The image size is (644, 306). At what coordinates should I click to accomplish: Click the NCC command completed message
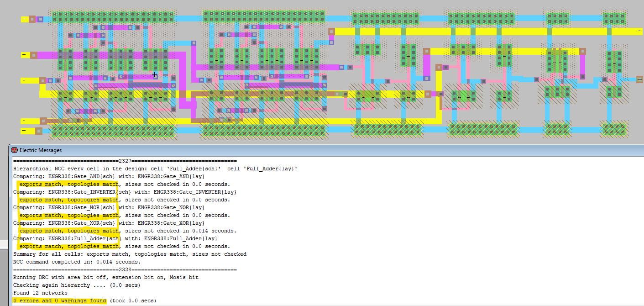(x=77, y=262)
